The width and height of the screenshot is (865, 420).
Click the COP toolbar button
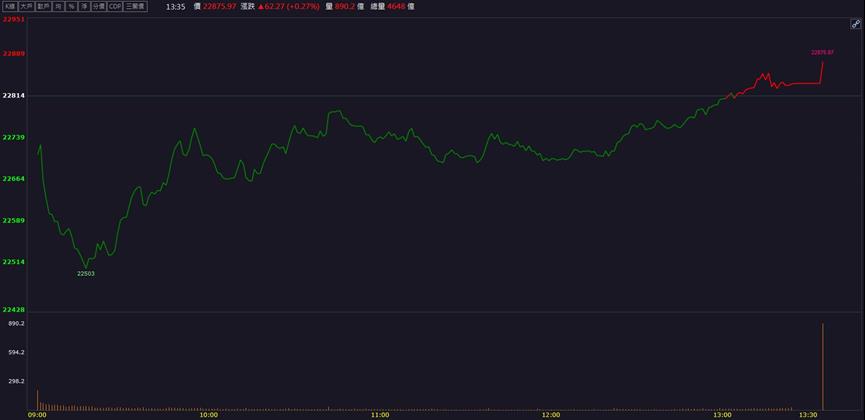tap(115, 7)
